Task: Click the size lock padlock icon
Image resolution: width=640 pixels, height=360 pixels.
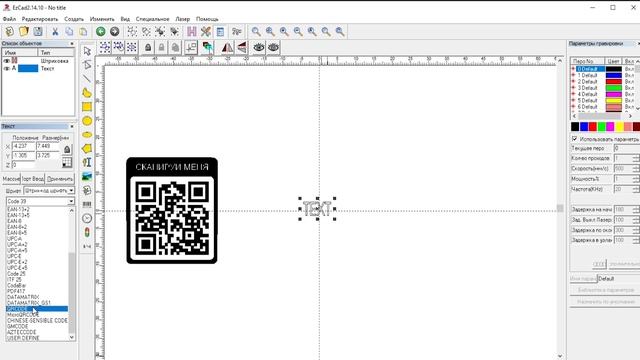Action: coord(67,149)
